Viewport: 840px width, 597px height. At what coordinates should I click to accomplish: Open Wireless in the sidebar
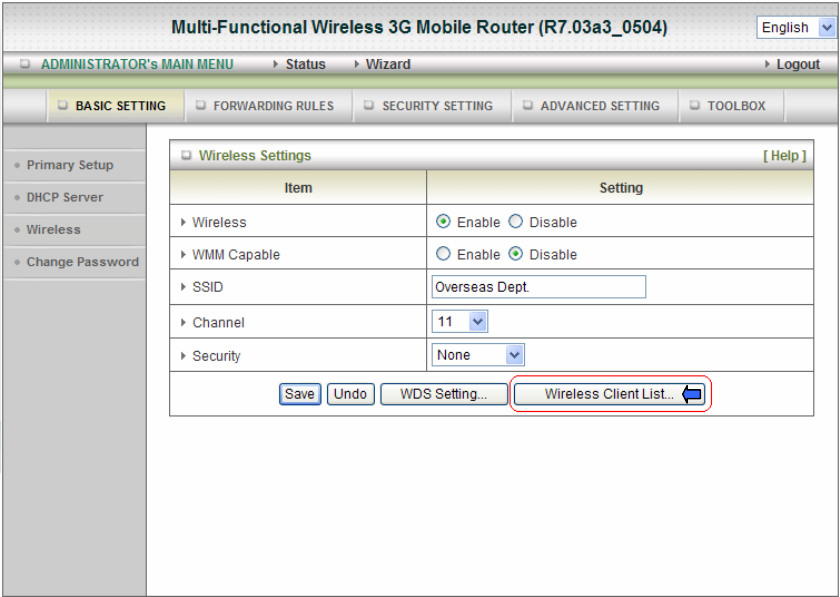tap(54, 229)
